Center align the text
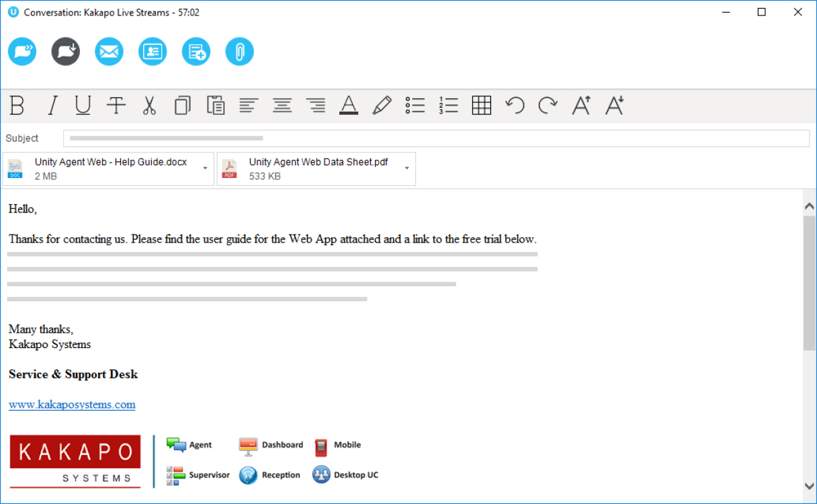 click(282, 106)
